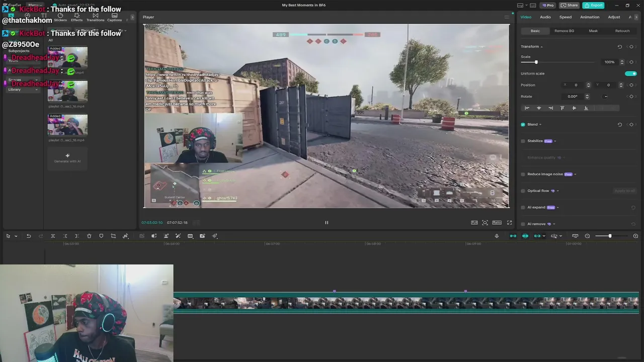Click Generate with AI in media panel

[67, 158]
